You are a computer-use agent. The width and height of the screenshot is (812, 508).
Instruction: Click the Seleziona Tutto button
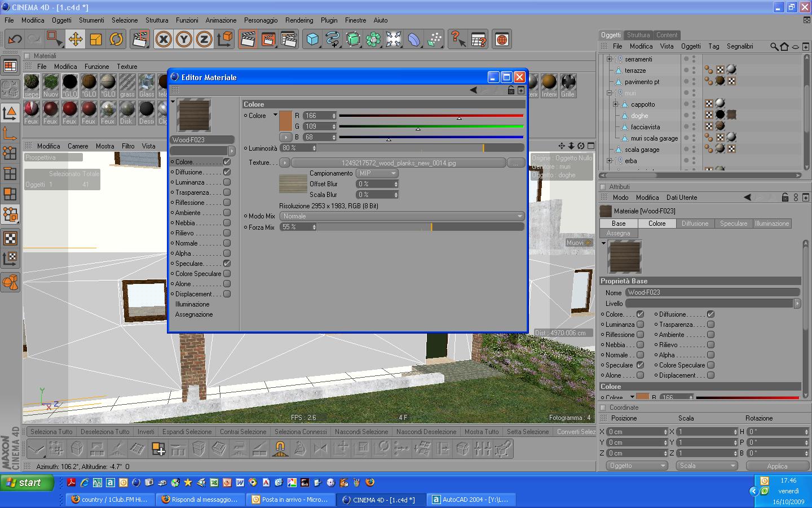coord(51,432)
